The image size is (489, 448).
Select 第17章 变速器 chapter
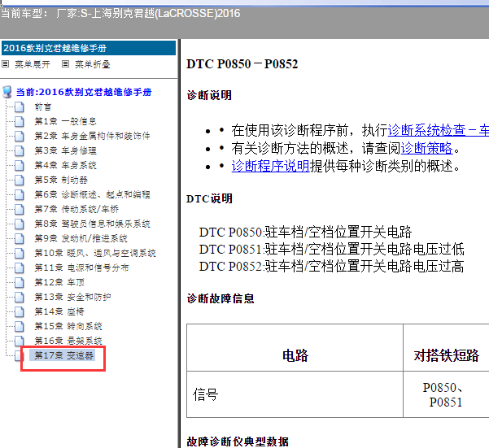point(63,355)
